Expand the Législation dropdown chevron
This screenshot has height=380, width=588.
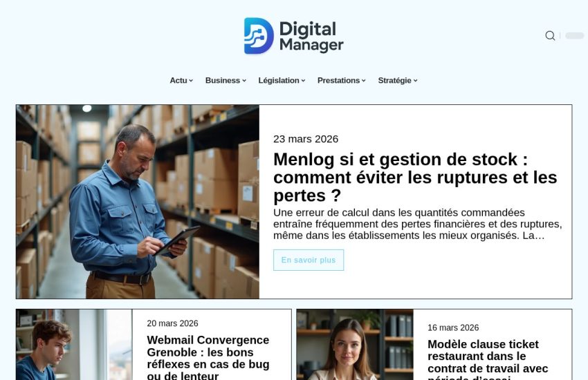(x=303, y=81)
